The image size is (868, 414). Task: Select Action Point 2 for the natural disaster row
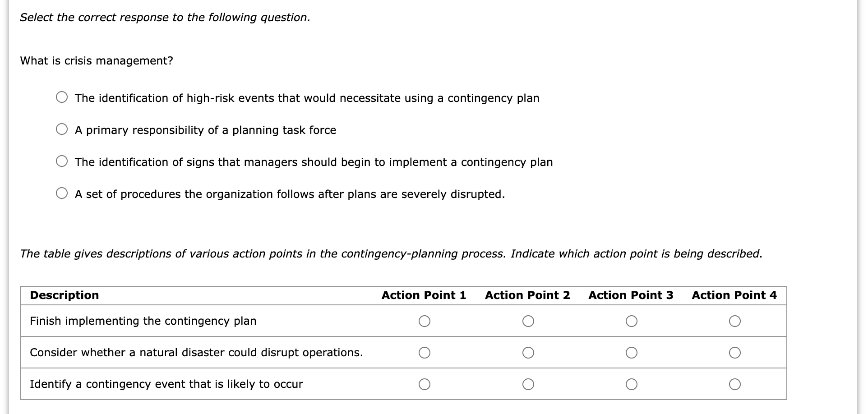click(528, 353)
